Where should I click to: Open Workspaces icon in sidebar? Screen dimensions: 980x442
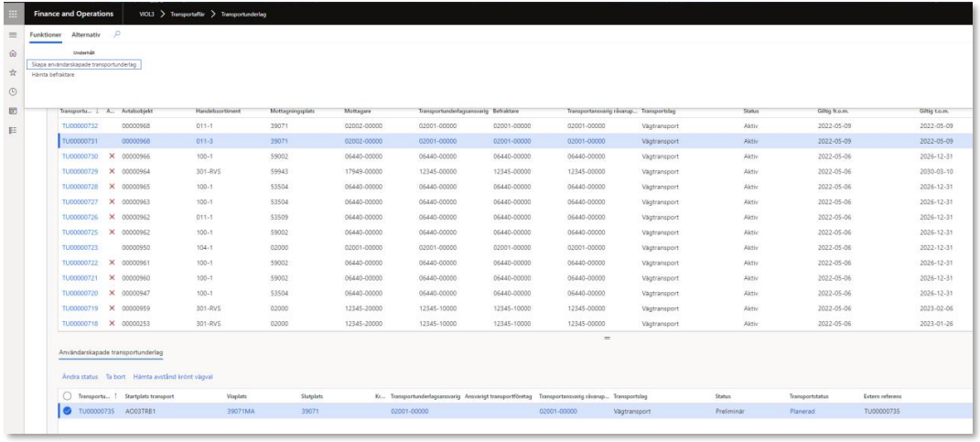point(12,111)
